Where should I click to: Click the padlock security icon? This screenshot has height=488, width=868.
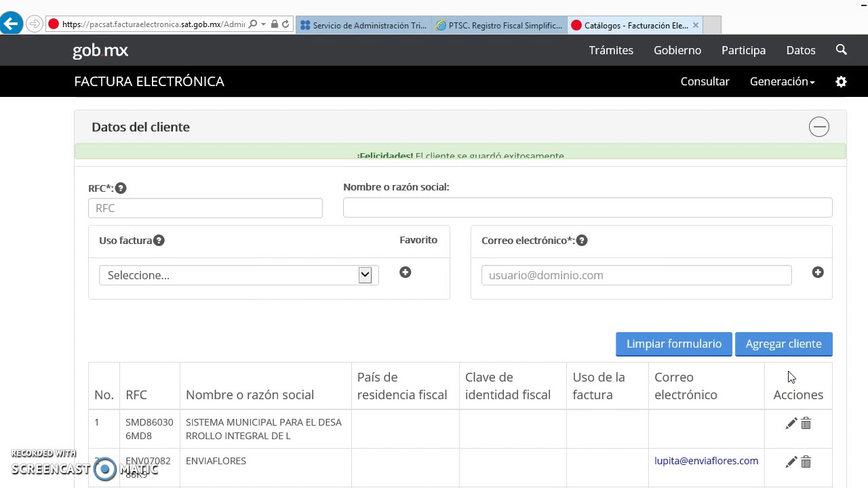pyautogui.click(x=274, y=24)
